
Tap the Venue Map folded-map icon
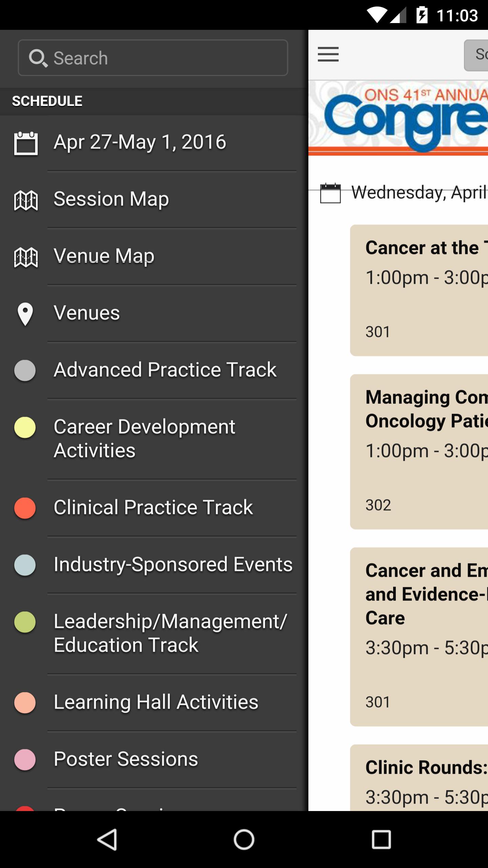[x=26, y=257]
